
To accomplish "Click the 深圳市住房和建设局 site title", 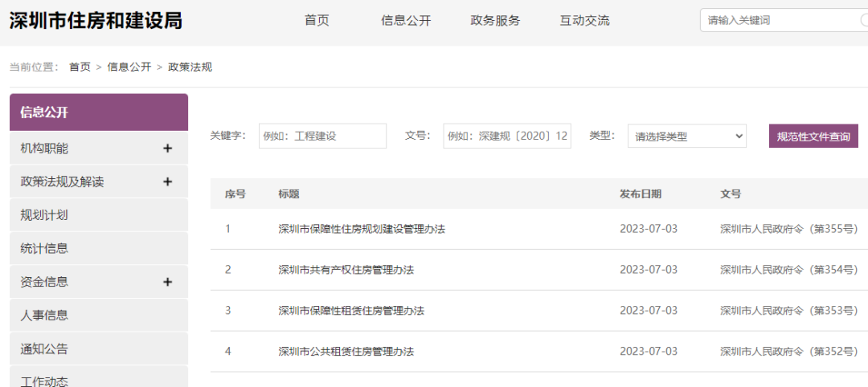I will click(x=96, y=20).
